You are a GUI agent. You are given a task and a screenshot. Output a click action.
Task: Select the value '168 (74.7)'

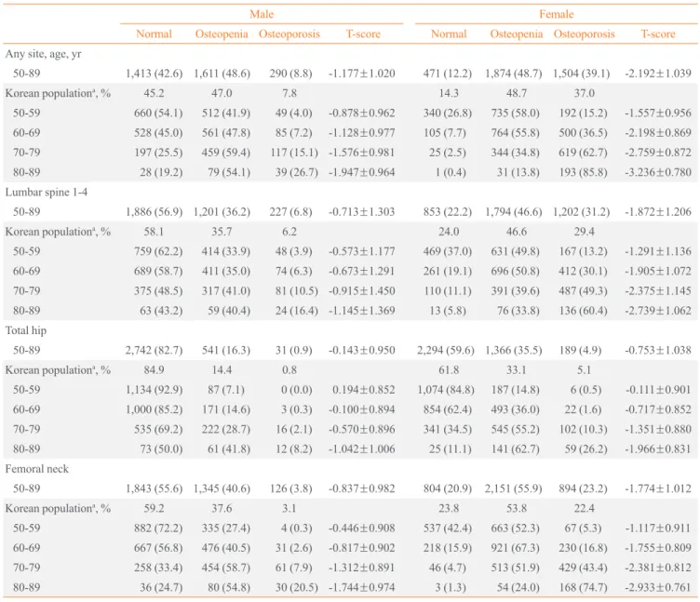coord(583,588)
